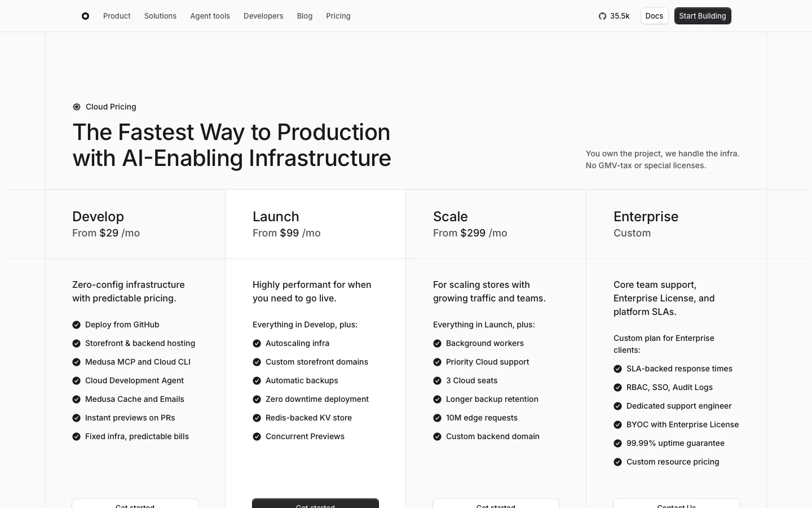Click checkmark icon beside BYOC with Enterprise License
Screen dimensions: 812x508
pos(617,424)
